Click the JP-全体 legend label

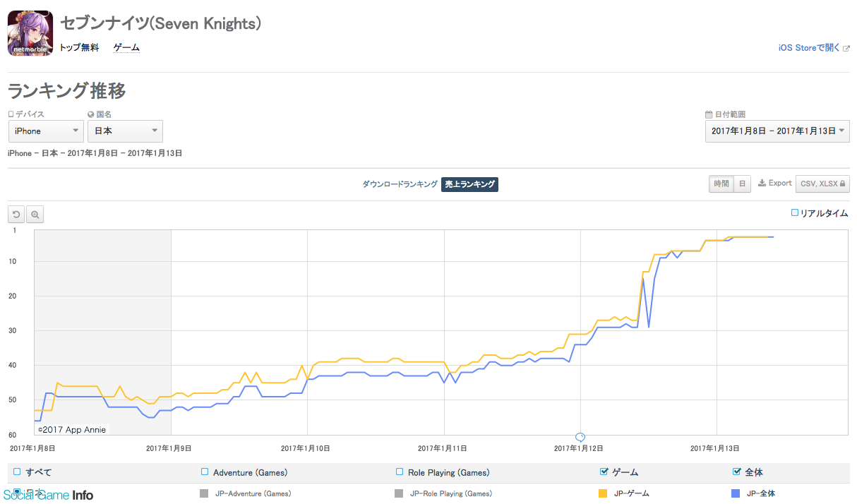click(761, 493)
